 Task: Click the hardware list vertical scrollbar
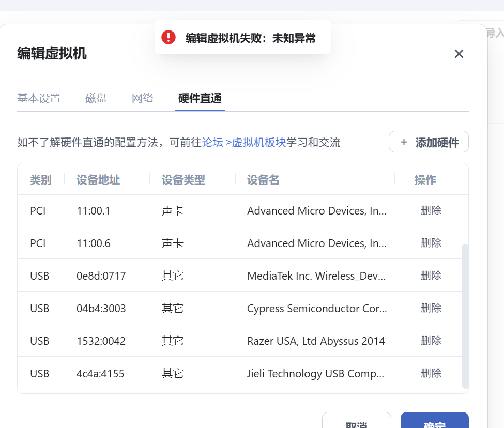click(465, 315)
